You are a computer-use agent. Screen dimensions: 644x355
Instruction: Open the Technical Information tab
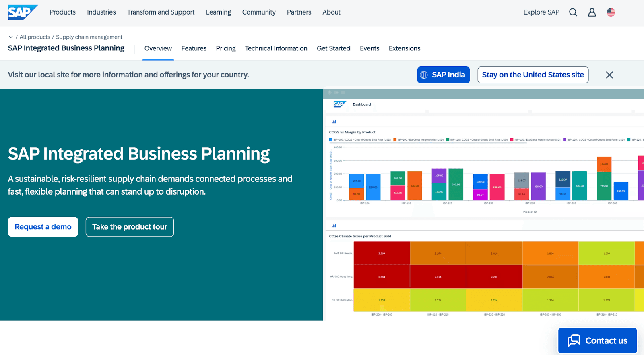(x=276, y=48)
